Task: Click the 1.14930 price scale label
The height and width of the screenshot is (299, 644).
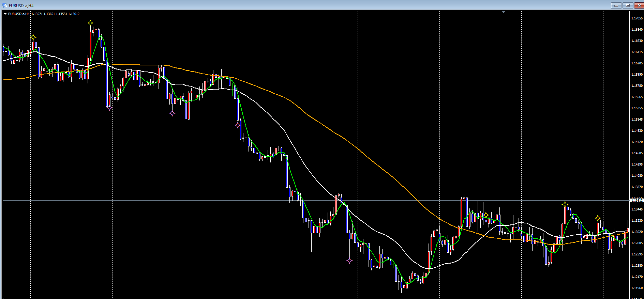Action: click(x=637, y=131)
